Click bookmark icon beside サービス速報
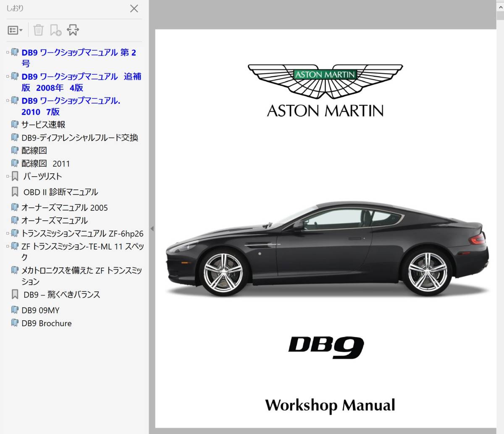 point(15,125)
